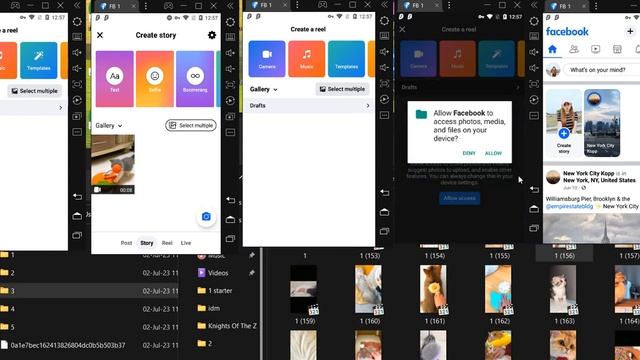
Task: Click gamepad icon in middle reel window title bar
Action: [x=322, y=5]
